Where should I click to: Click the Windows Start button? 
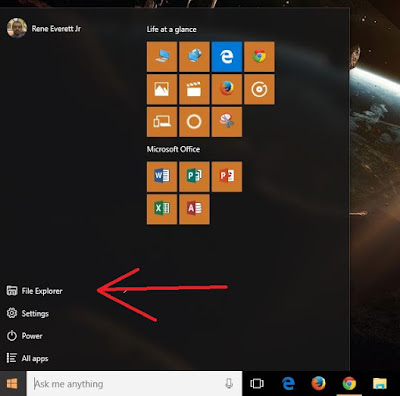[x=12, y=384]
